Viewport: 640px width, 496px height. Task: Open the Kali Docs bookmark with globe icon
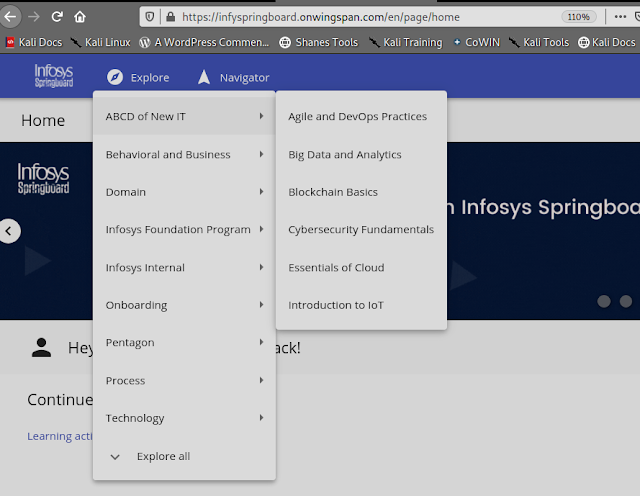click(607, 42)
